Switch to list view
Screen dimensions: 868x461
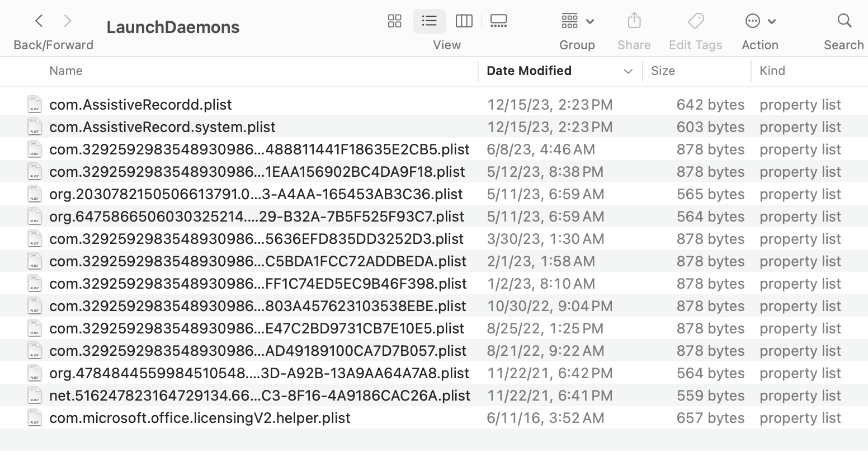[x=429, y=21]
